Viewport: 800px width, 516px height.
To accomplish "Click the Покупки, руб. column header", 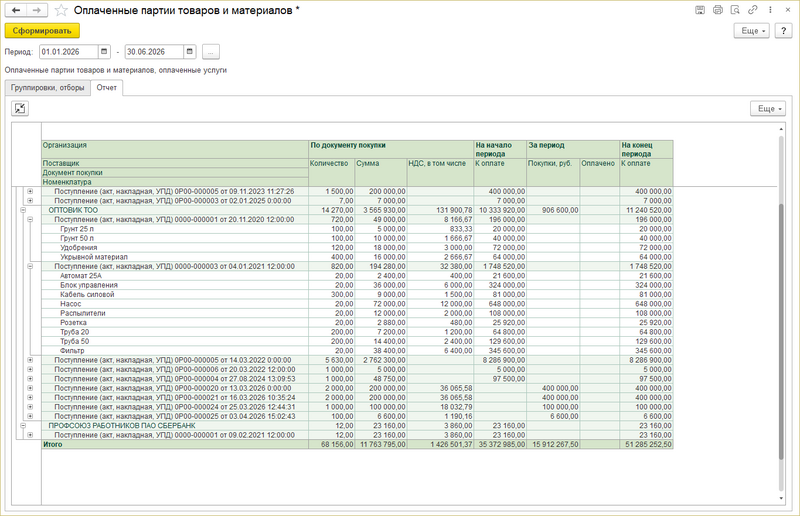I will pyautogui.click(x=553, y=173).
